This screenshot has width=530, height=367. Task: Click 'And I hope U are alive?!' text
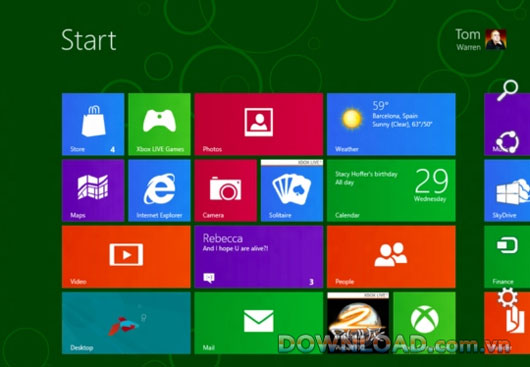235,248
